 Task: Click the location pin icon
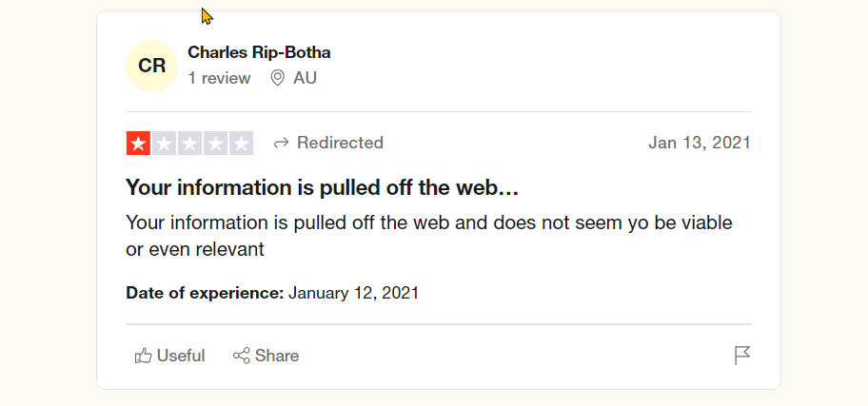(277, 78)
